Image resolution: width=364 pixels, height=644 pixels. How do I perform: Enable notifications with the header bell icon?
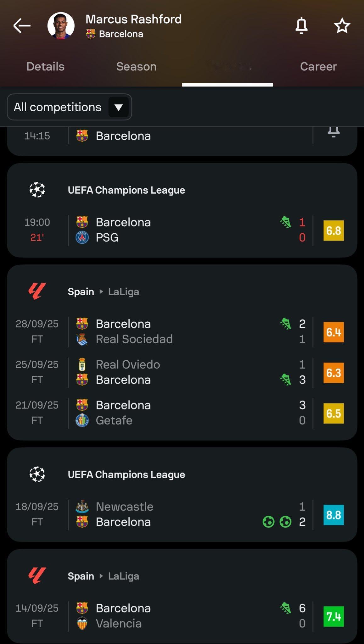click(301, 26)
